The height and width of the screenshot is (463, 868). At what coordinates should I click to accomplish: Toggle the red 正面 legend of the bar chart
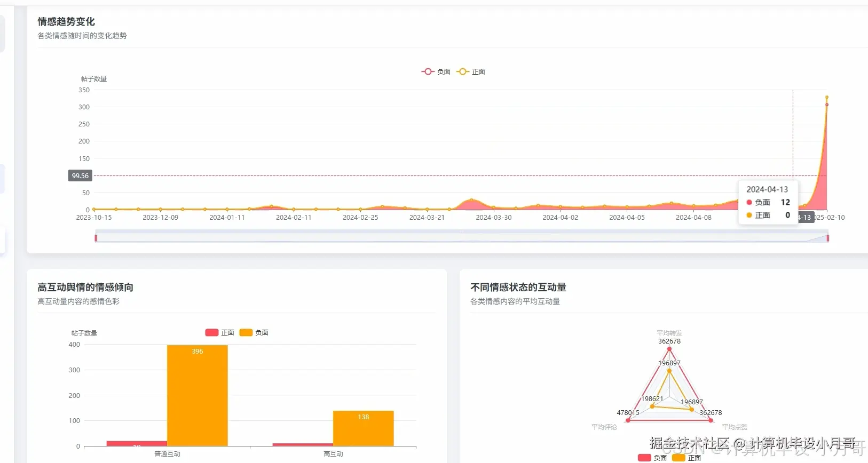(219, 332)
